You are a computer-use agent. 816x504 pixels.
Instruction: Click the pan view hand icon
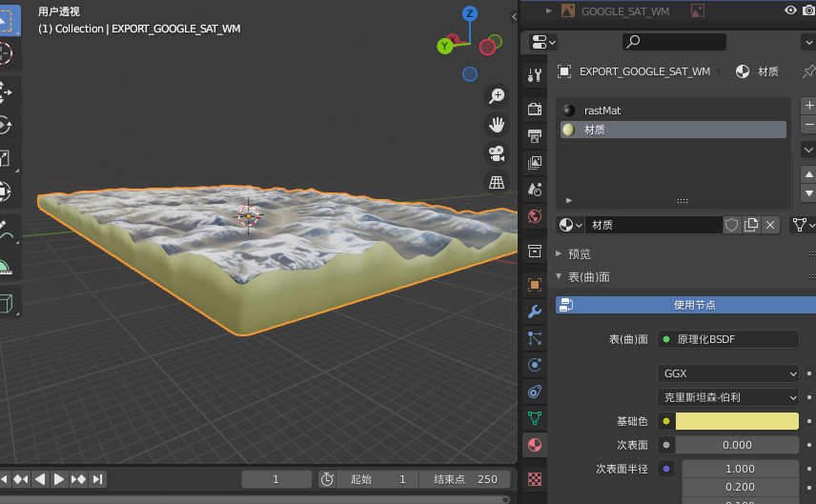click(x=497, y=124)
